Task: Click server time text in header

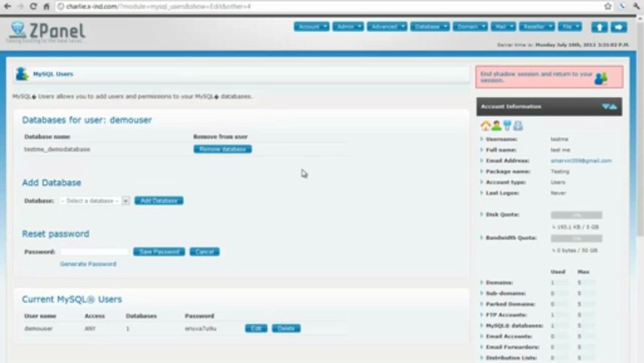Action: click(563, 45)
